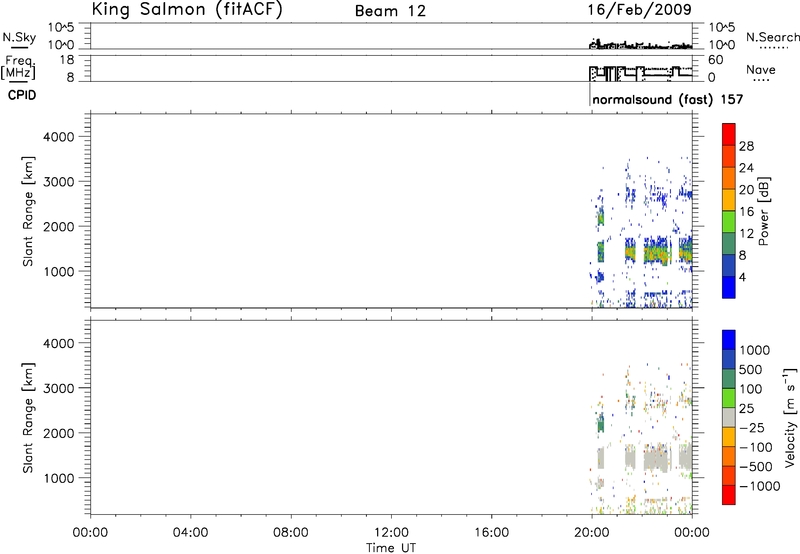Image resolution: width=800 pixels, height=554 pixels.
Task: Click the 'Nave' legend label
Action: (x=761, y=69)
